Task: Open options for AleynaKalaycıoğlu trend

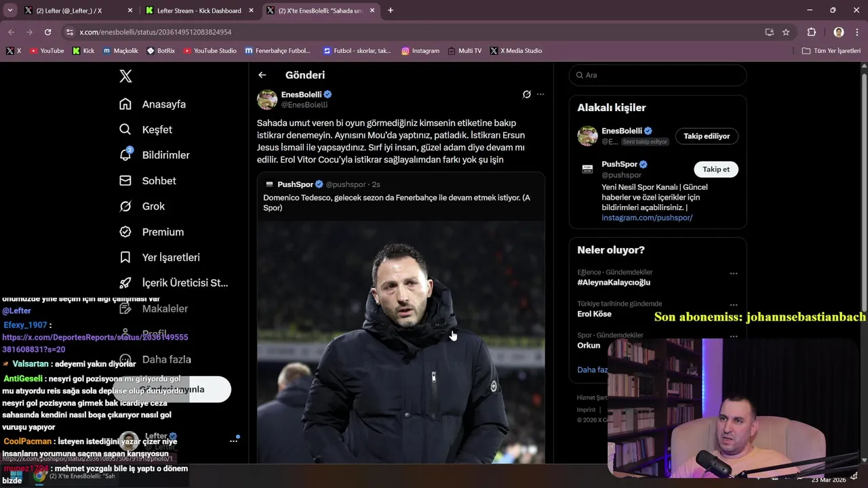Action: coord(733,274)
